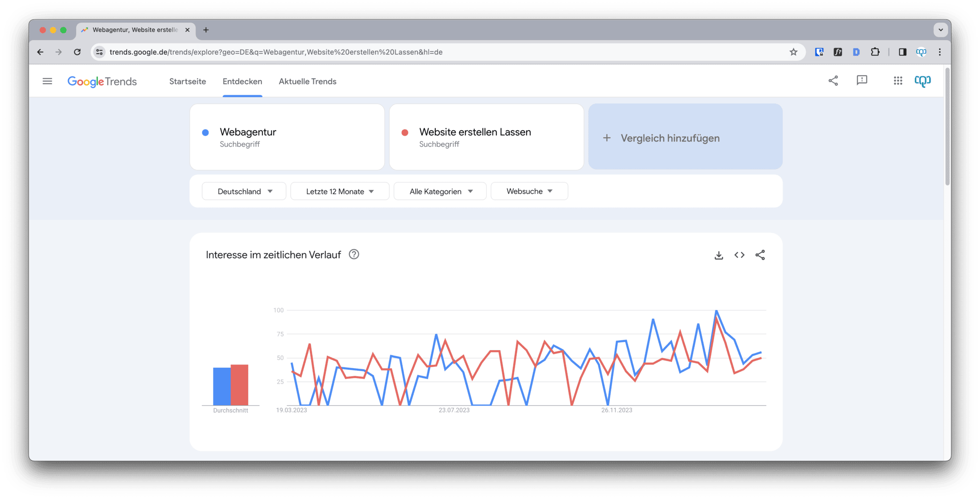Click the site info icon in the address bar
The height and width of the screenshot is (499, 980).
point(99,52)
